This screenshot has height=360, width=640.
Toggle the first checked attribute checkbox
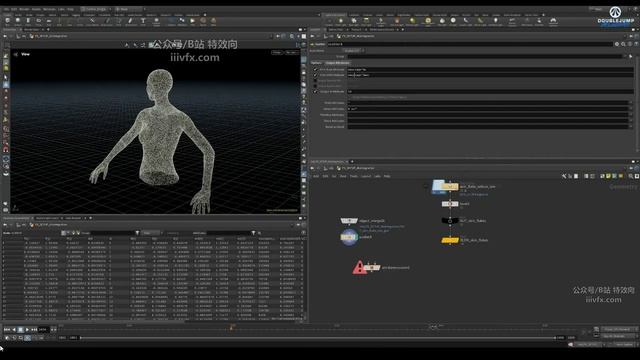point(315,69)
